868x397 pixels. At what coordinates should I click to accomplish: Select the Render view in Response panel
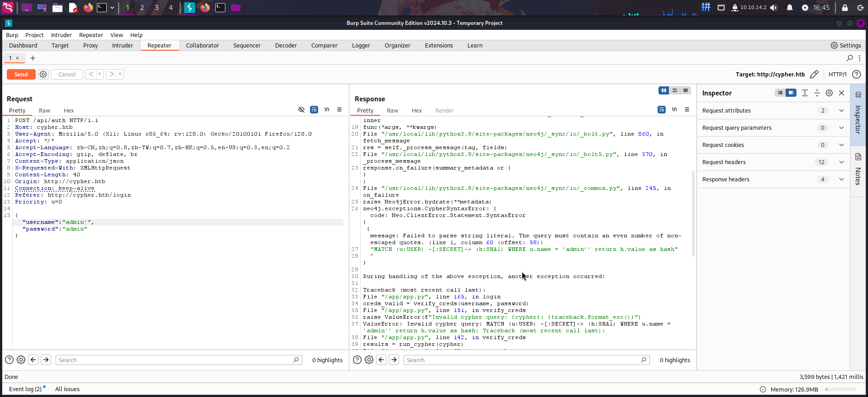click(x=444, y=110)
